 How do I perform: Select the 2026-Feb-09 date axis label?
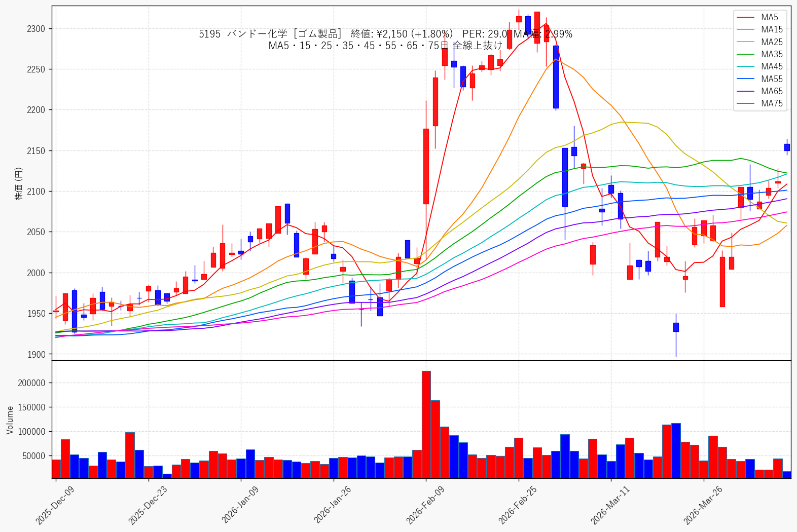tap(425, 505)
